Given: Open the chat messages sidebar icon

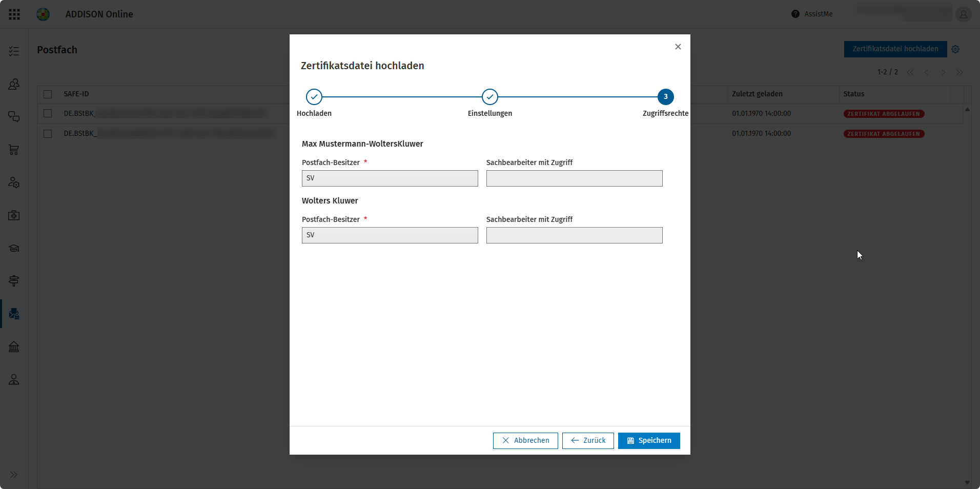Looking at the screenshot, I should [14, 117].
